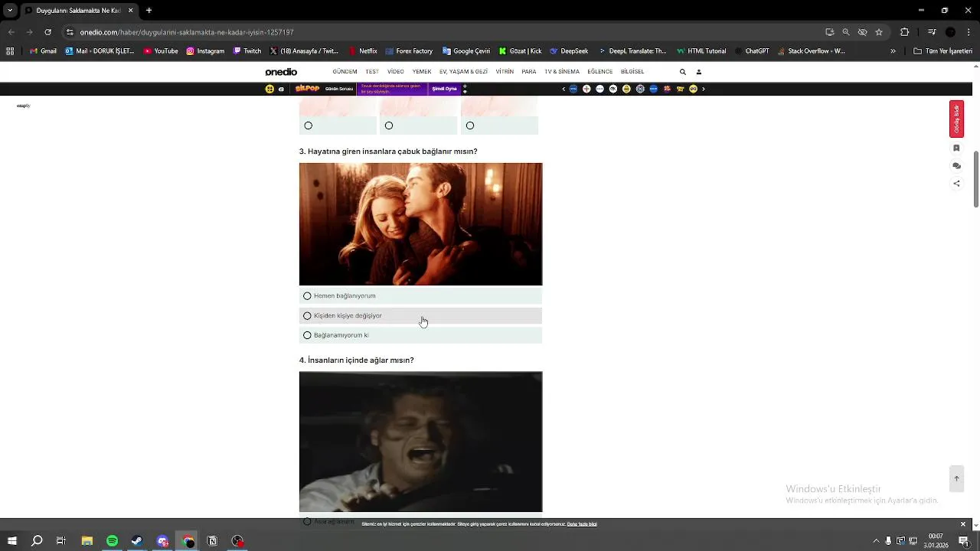Open a new browser tab
Screen dimensions: 980x551
pyautogui.click(x=149, y=11)
